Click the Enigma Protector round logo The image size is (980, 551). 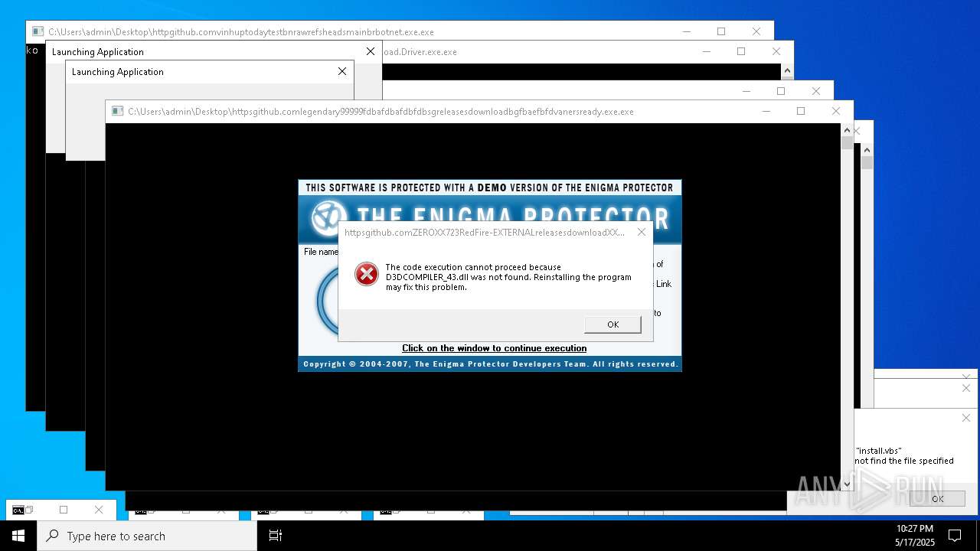point(330,217)
